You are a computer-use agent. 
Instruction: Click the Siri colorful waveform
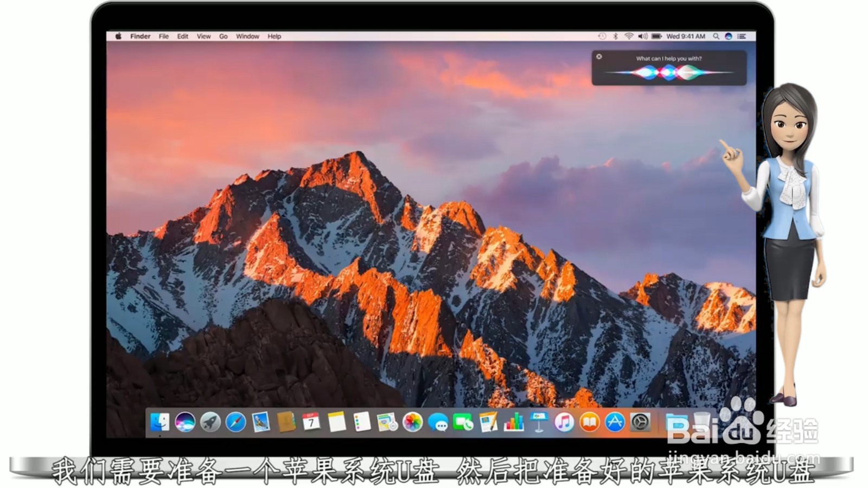tap(669, 72)
